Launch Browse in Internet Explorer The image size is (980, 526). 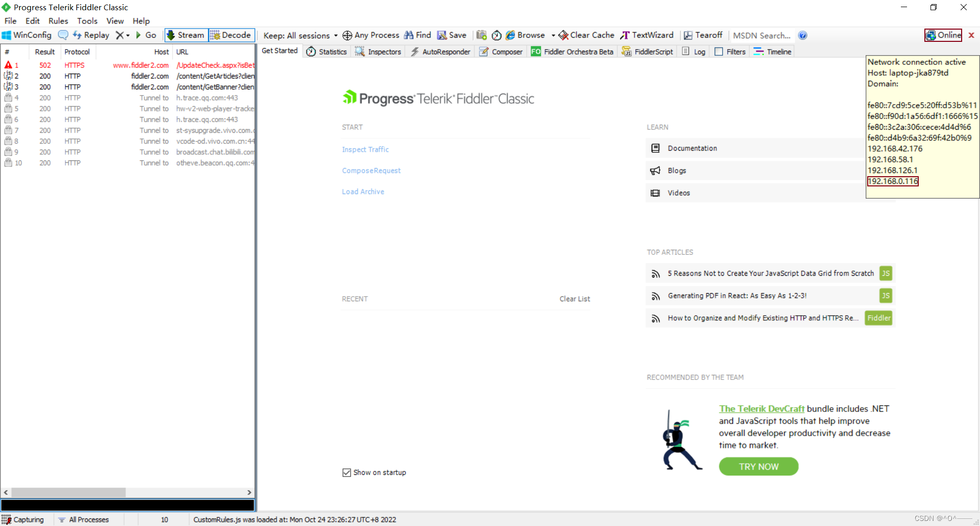click(525, 35)
